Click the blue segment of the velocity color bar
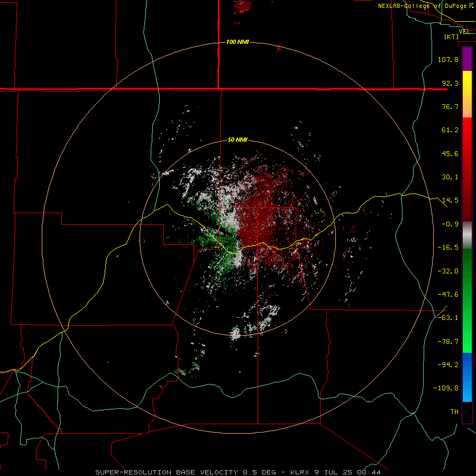 (467, 377)
